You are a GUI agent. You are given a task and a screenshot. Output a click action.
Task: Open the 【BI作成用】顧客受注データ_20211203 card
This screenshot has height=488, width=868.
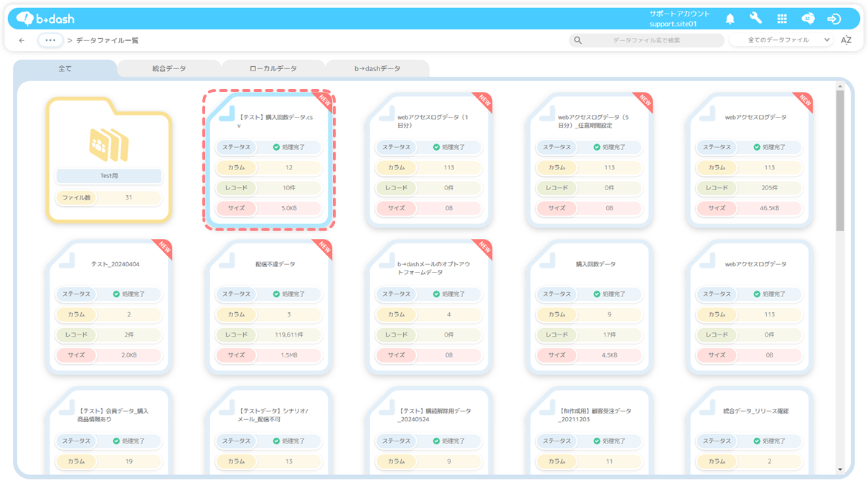[589, 431]
